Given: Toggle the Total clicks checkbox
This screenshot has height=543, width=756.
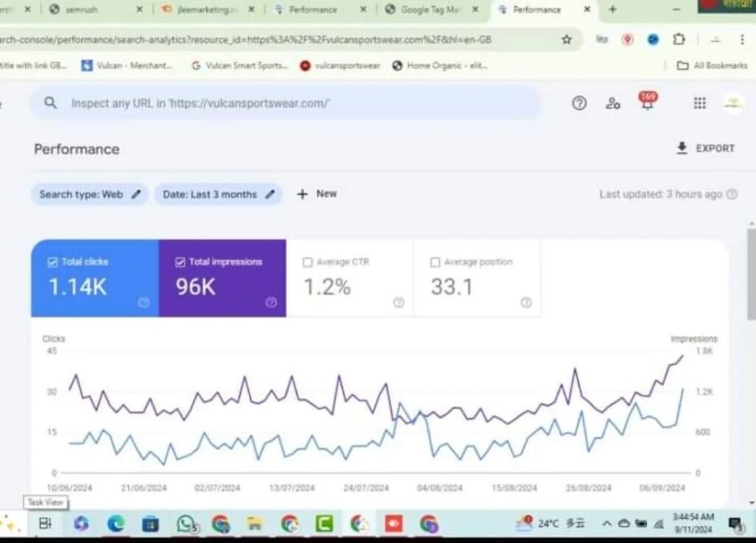Looking at the screenshot, I should click(52, 262).
